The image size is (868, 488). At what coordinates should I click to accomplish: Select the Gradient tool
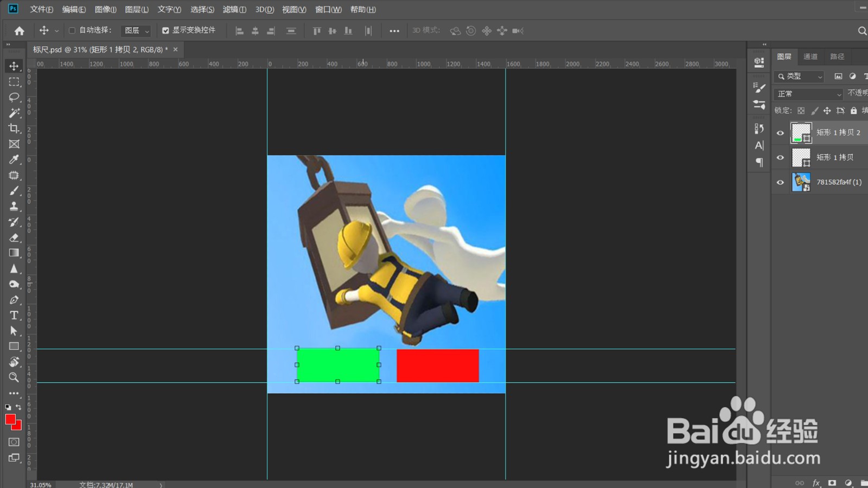click(14, 253)
